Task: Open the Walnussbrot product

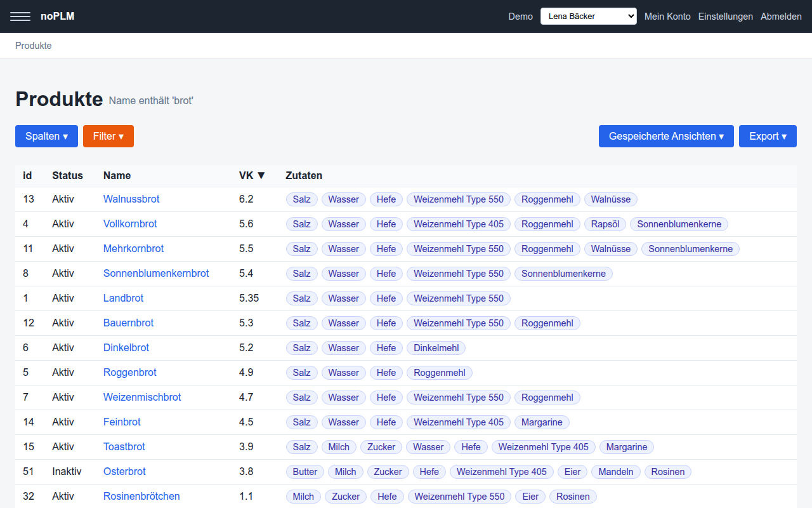Action: click(x=131, y=199)
